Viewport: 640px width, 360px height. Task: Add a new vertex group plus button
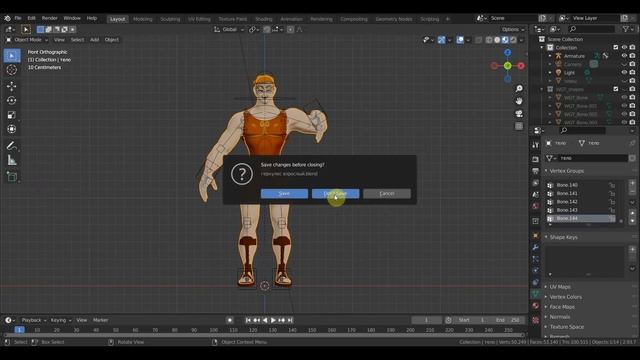coord(632,183)
